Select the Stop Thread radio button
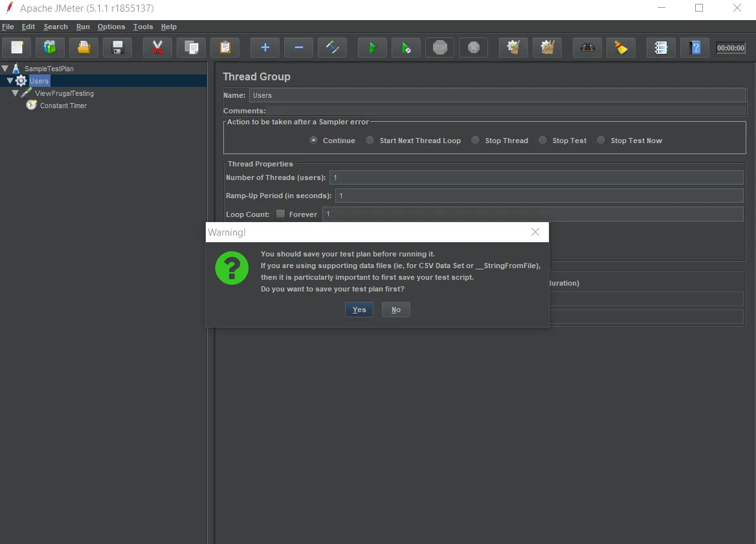The height and width of the screenshot is (544, 756). (475, 141)
